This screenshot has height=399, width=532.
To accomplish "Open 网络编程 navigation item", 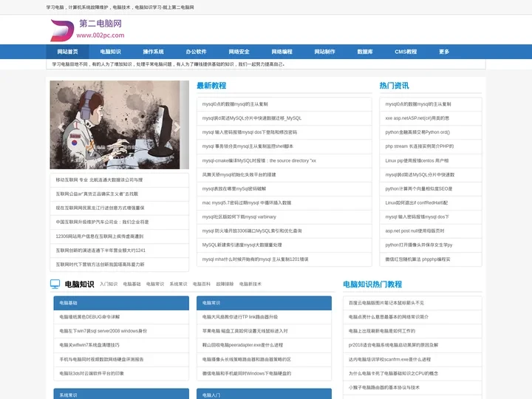I will pos(282,52).
